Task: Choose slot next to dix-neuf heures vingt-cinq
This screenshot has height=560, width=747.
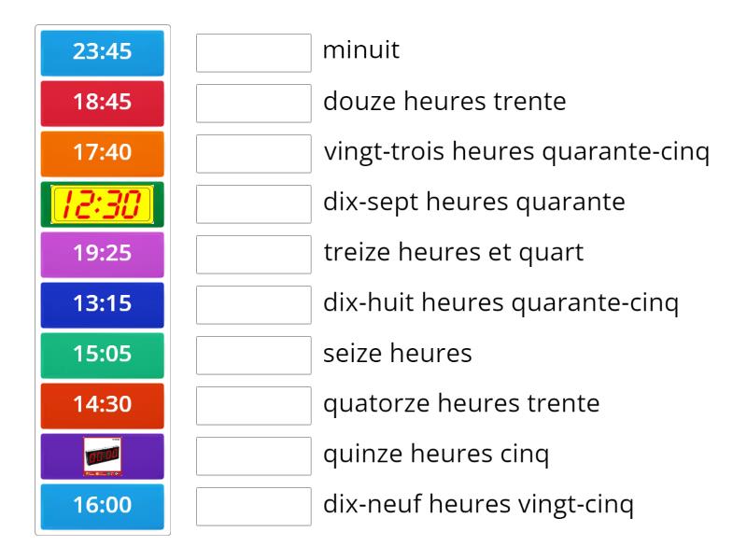Action: [253, 506]
